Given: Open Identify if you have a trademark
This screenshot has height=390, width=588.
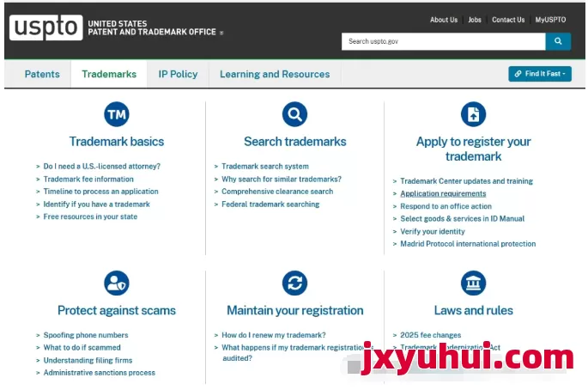Looking at the screenshot, I should (x=97, y=204).
